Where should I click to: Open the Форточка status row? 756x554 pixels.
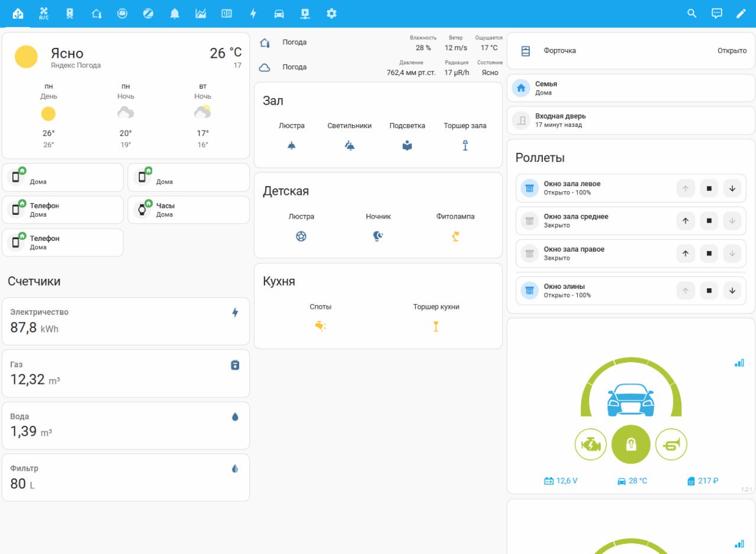click(631, 51)
